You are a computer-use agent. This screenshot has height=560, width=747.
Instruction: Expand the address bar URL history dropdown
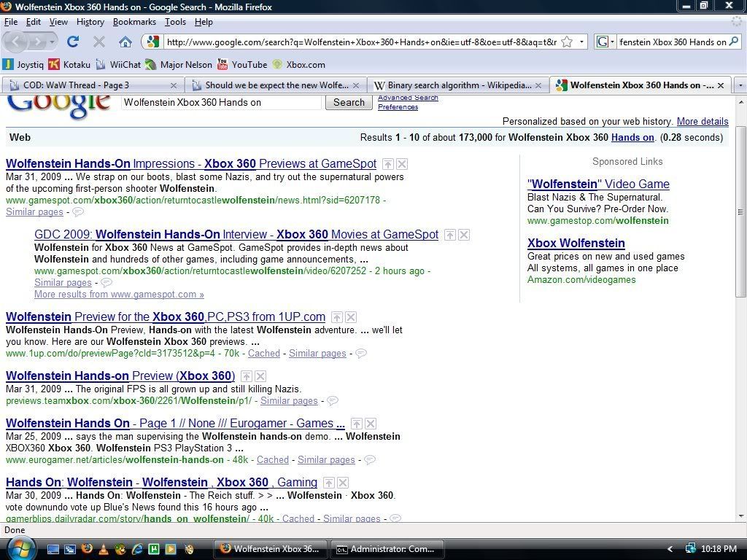[581, 42]
